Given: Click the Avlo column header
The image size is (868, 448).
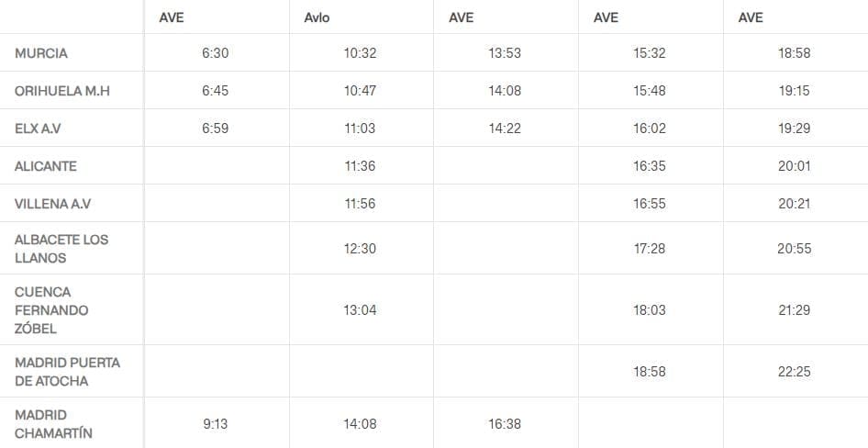Looking at the screenshot, I should pyautogui.click(x=317, y=17).
